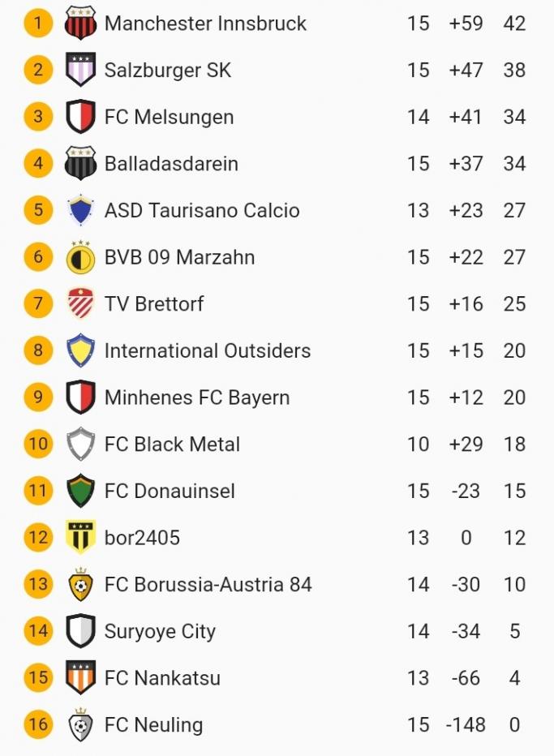Click the rank 1 position badge

pos(38,23)
